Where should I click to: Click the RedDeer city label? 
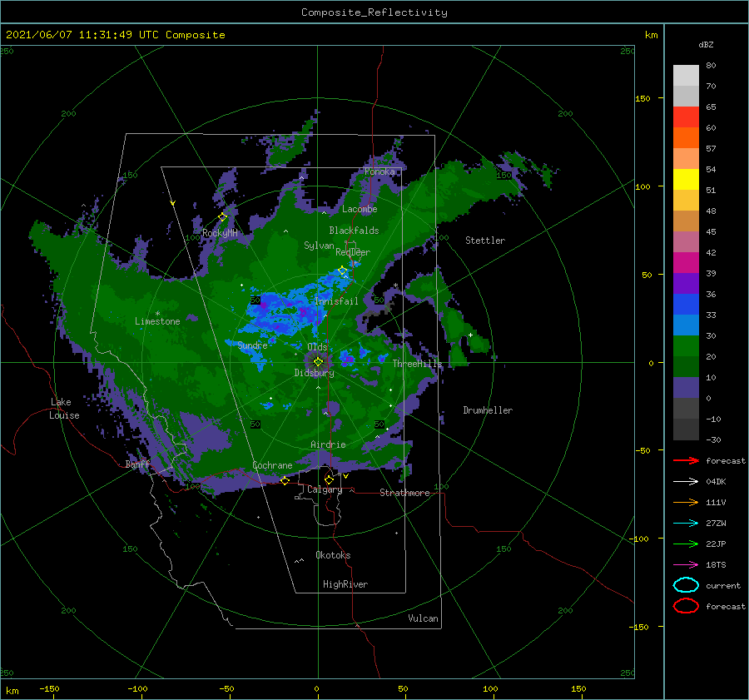coord(353,252)
